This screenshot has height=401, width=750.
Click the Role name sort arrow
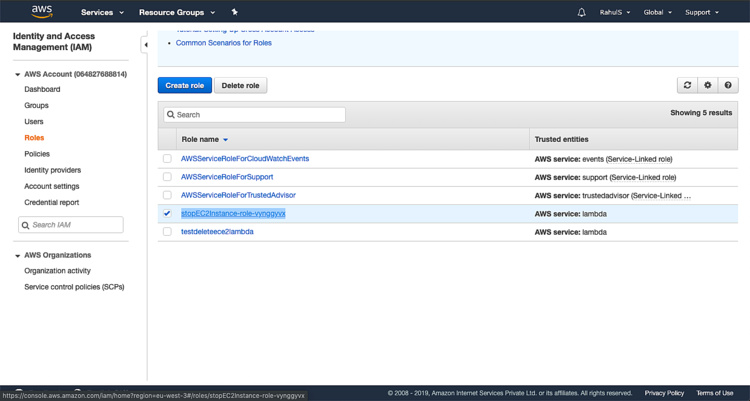point(226,140)
